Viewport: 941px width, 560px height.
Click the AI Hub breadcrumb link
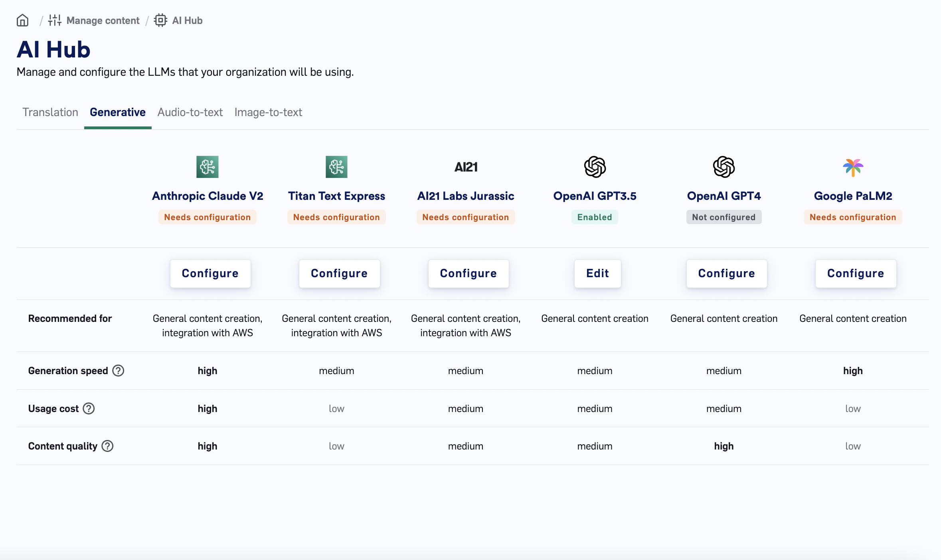pyautogui.click(x=187, y=20)
